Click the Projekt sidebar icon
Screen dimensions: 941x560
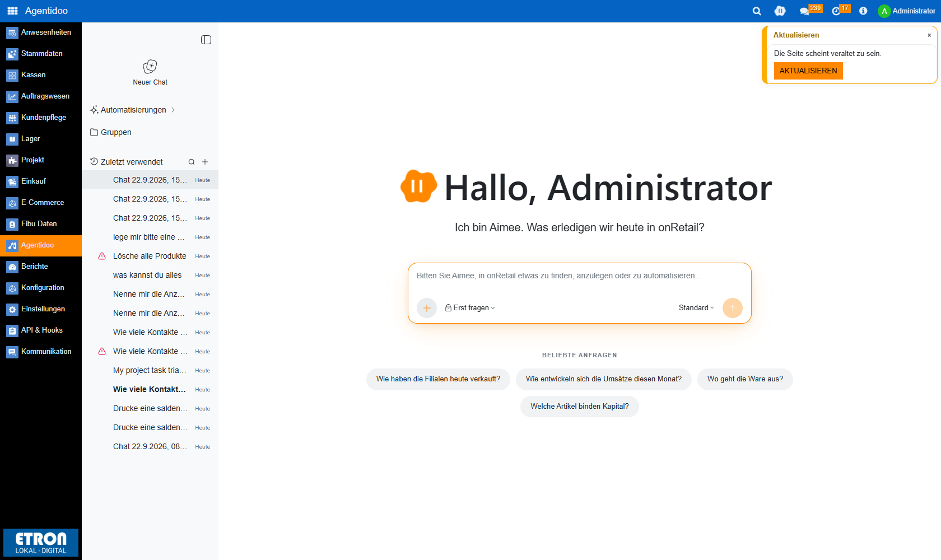(x=12, y=160)
